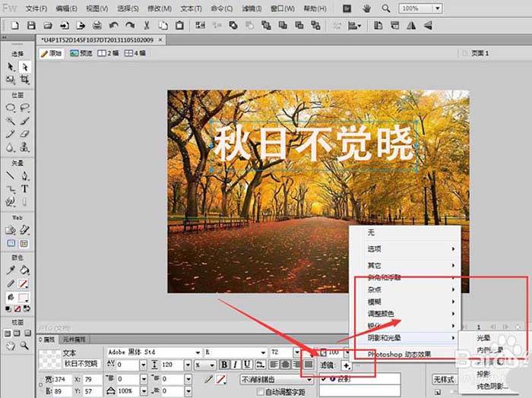This screenshot has height=398, width=532.
Task: Choose 投影 from the shadow submenu
Action: [483, 374]
